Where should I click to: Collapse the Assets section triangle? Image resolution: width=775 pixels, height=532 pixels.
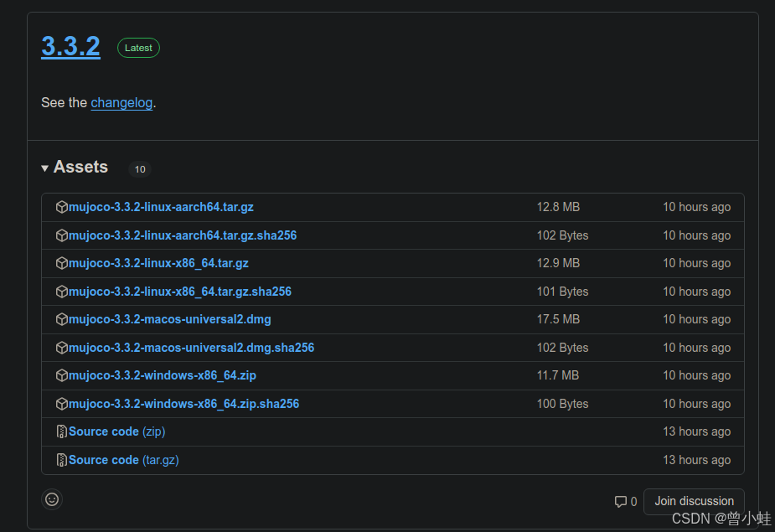(x=45, y=168)
